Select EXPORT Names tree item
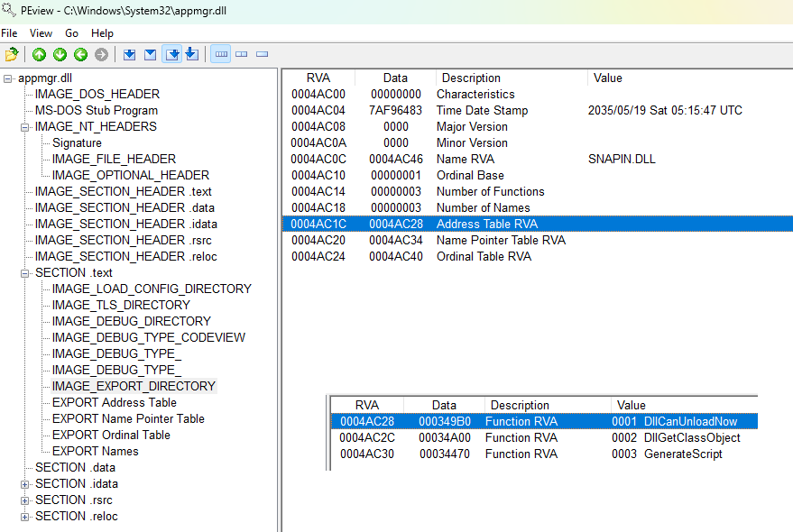The image size is (793, 532). (x=95, y=451)
